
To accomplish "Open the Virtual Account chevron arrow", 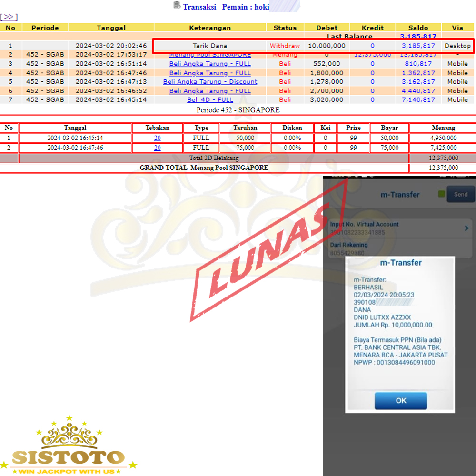I will coord(466,228).
